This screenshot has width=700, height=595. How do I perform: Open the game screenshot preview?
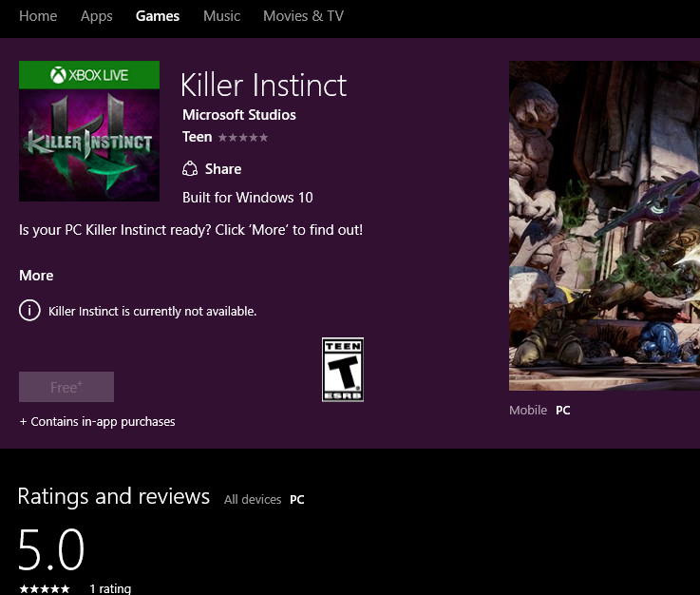(604, 225)
